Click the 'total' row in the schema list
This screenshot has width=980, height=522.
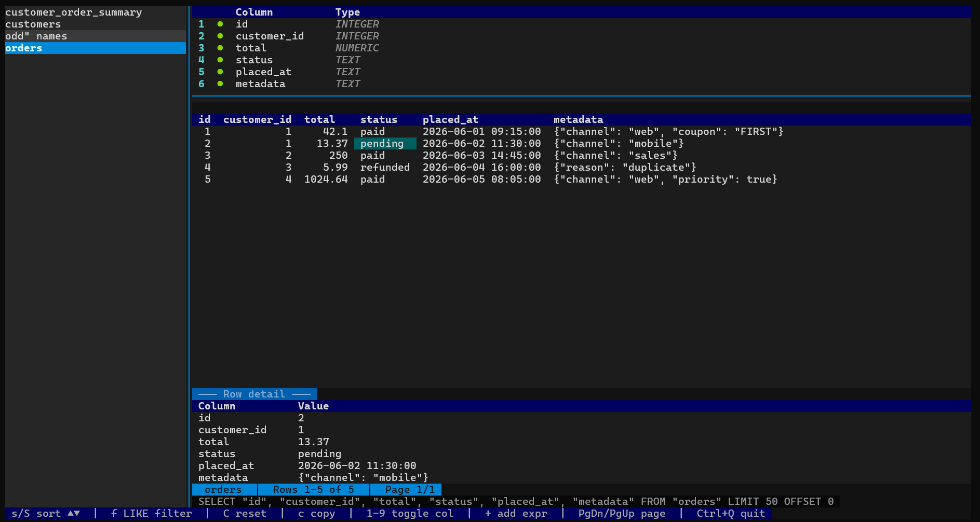point(581,48)
